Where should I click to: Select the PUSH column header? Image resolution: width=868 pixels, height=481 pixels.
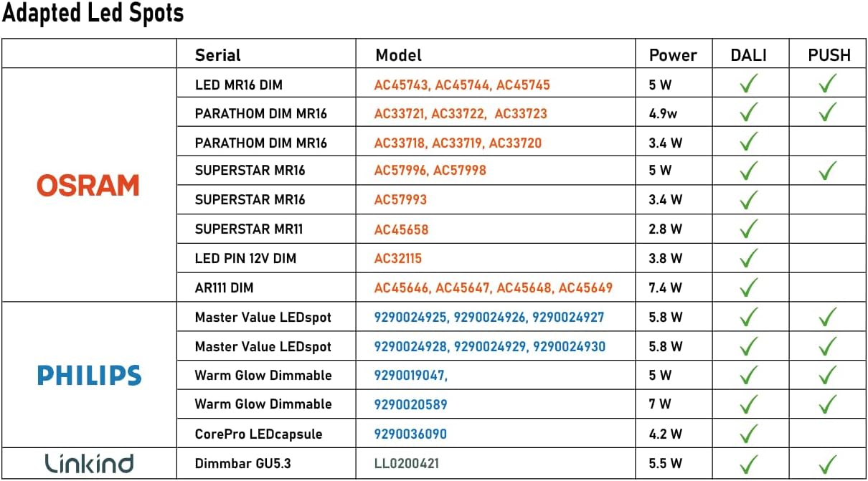point(829,55)
